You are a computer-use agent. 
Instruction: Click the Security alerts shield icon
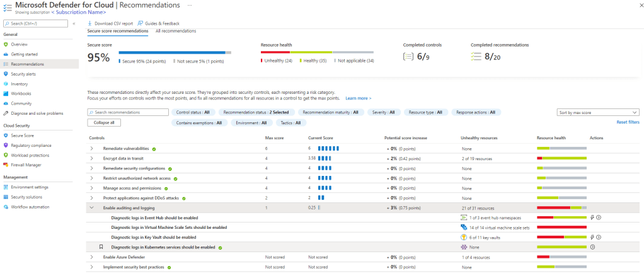click(6, 74)
